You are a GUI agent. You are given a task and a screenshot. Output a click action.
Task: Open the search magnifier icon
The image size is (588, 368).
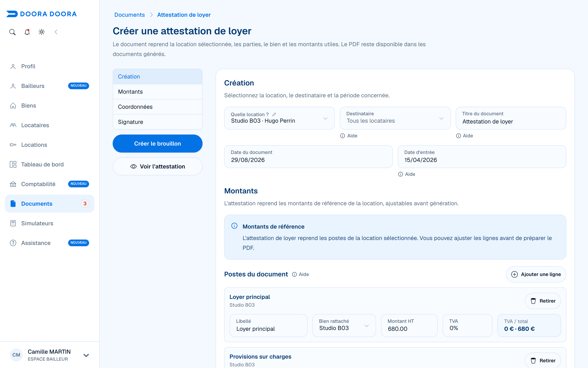coord(12,32)
